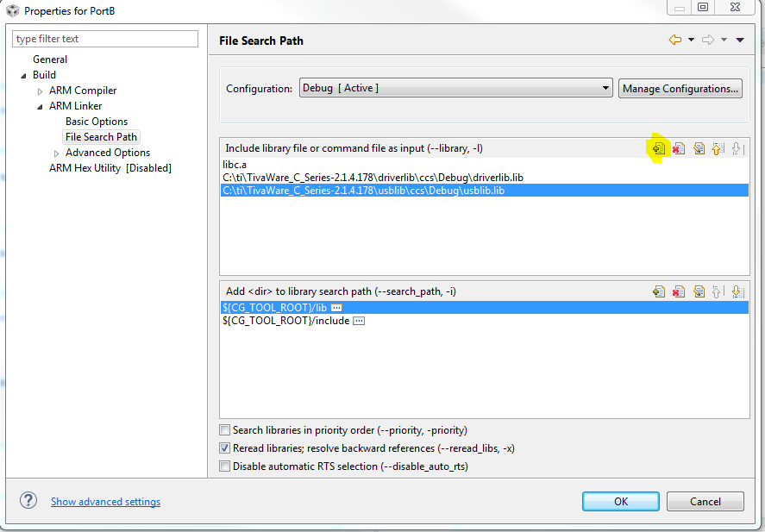This screenshot has height=532, width=765.
Task: Select General in properties tree
Action: [50, 59]
